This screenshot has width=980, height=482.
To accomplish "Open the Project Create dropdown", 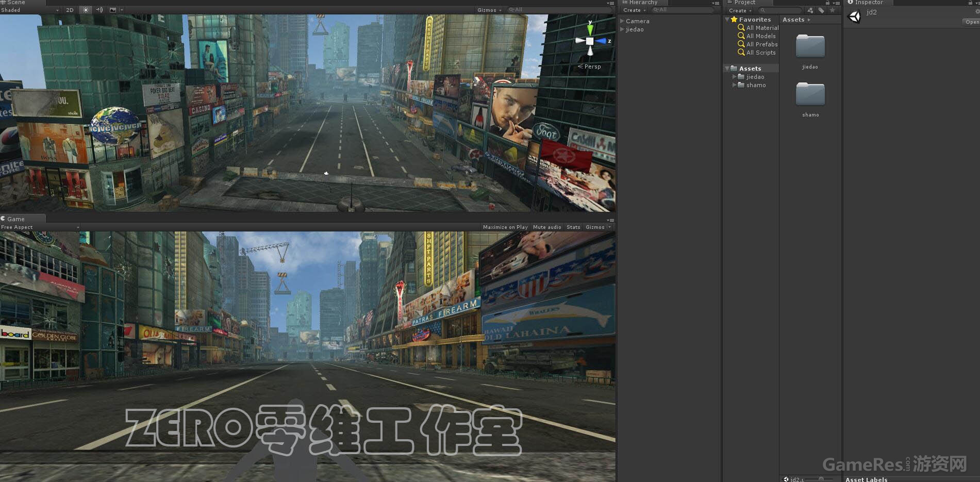I will (740, 10).
